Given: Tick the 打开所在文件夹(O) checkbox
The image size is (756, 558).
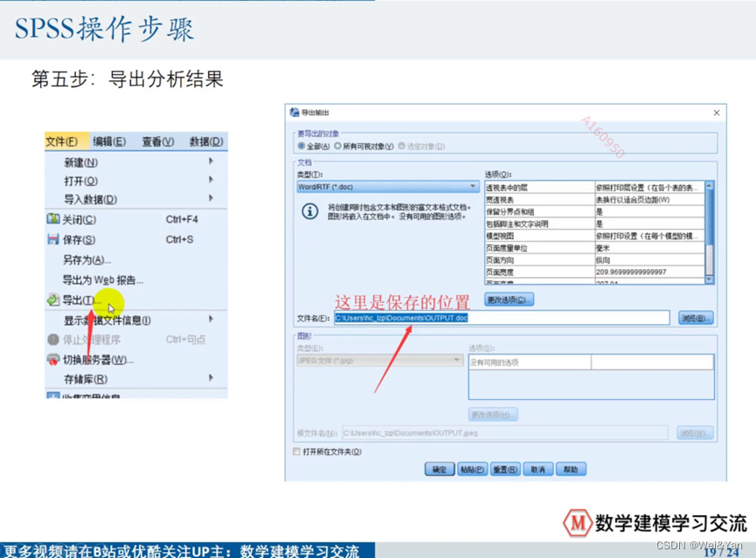Looking at the screenshot, I should point(296,451).
